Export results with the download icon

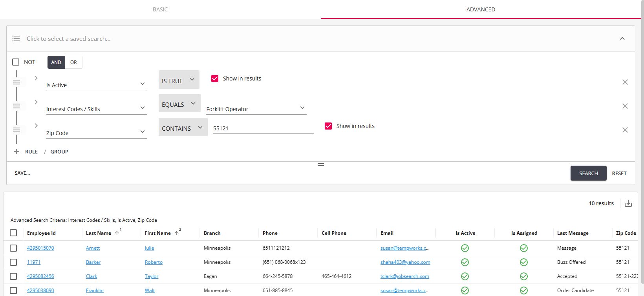628,203
